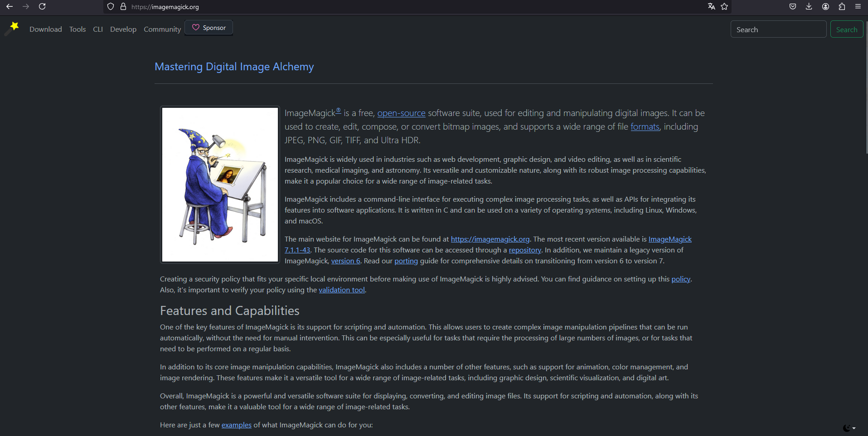Click the green Search button

[847, 29]
